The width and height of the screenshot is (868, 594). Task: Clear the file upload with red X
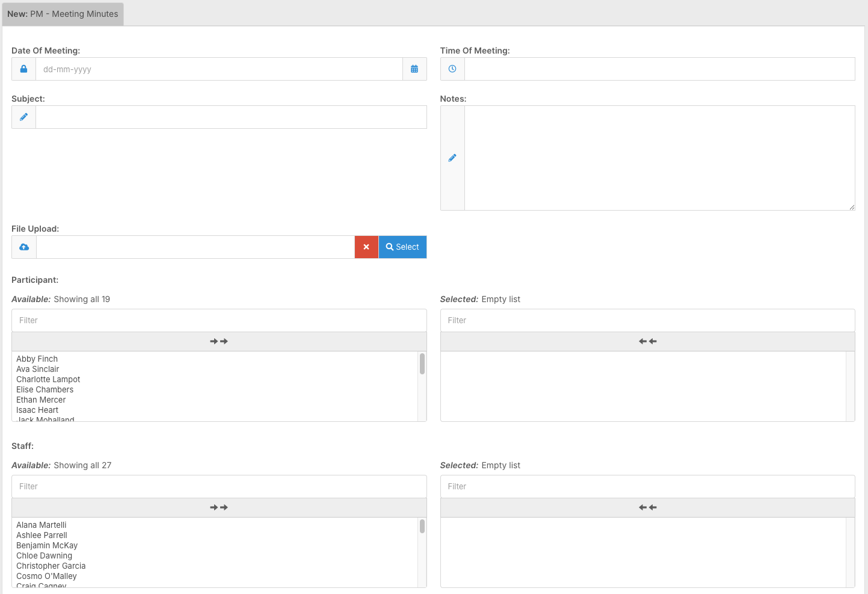366,247
